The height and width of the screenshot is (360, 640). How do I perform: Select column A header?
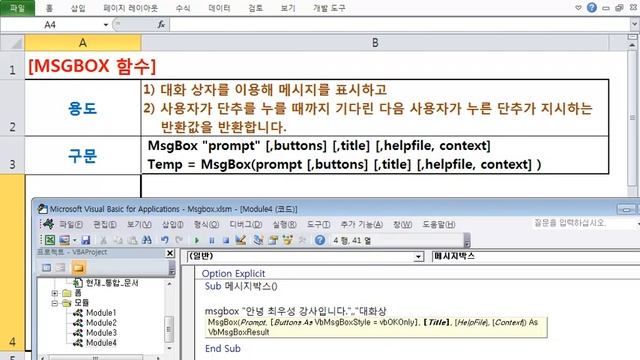[x=83, y=43]
